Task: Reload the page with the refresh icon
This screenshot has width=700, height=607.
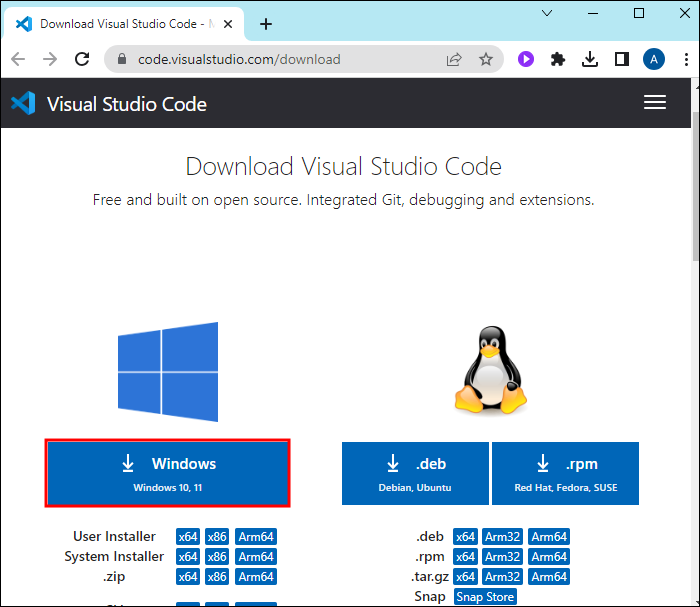Action: [82, 59]
